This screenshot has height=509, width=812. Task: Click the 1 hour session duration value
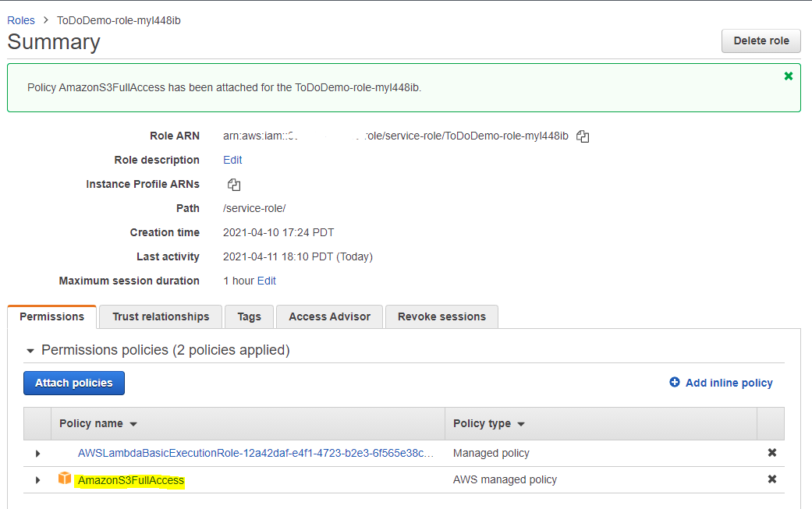pyautogui.click(x=239, y=281)
